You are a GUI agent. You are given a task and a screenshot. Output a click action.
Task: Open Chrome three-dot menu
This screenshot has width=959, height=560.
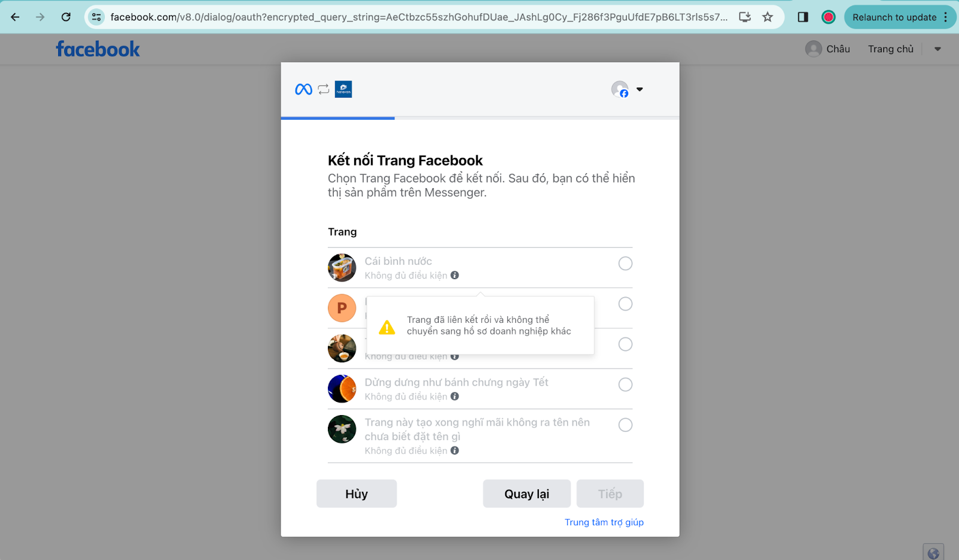[x=946, y=17]
